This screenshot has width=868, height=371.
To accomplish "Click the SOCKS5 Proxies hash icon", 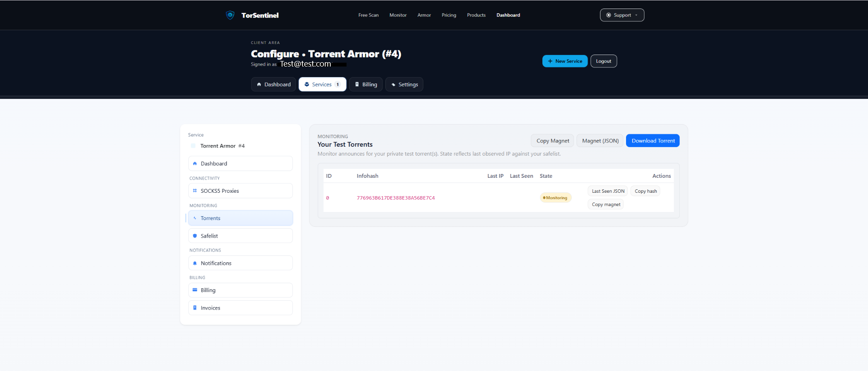I will pyautogui.click(x=195, y=191).
